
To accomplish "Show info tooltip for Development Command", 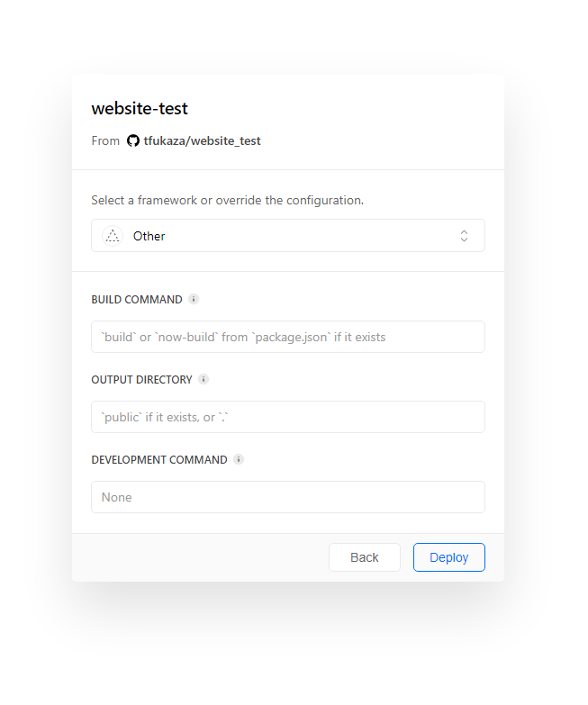I will coord(239,459).
